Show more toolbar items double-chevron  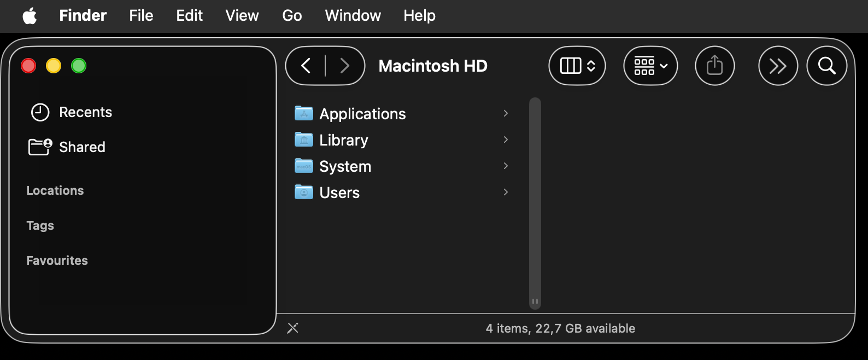[778, 66]
